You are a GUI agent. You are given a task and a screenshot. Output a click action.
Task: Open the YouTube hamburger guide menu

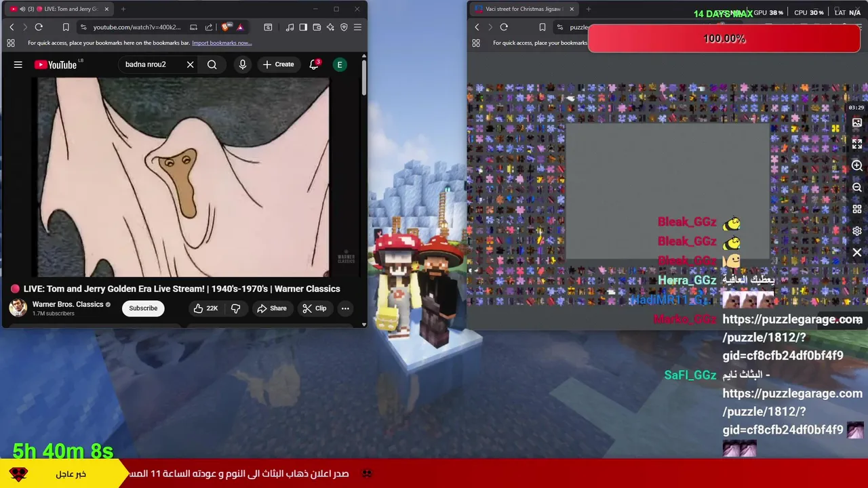(18, 64)
